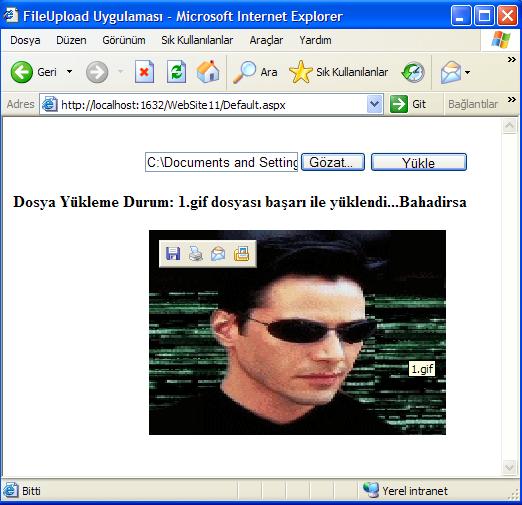
Task: Refresh the page with the green arrows icon
Action: coord(176,72)
